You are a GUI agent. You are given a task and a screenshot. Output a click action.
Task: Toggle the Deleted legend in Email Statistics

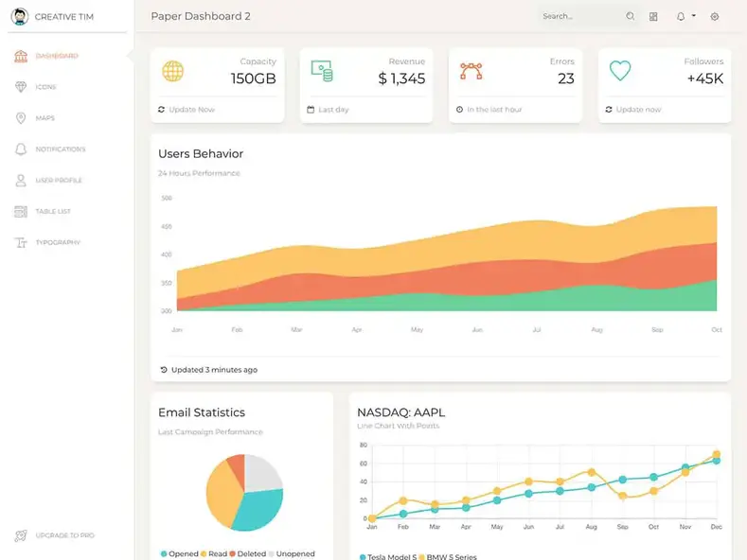247,553
